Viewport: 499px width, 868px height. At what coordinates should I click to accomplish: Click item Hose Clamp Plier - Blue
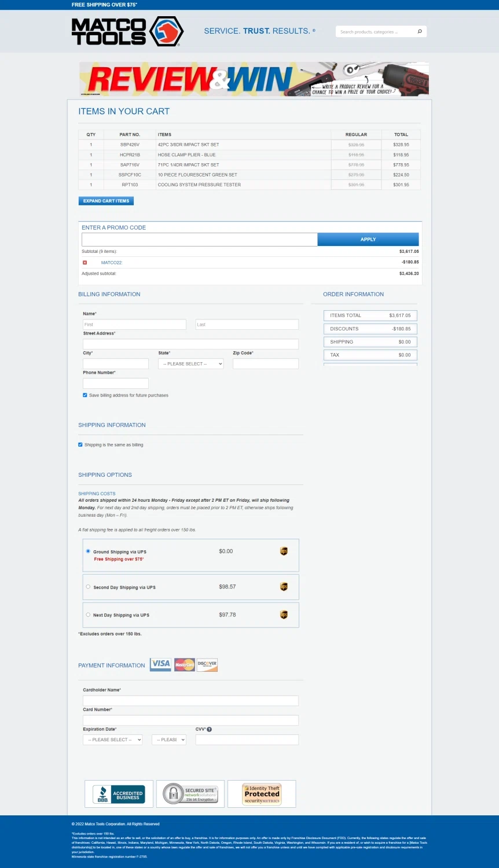coord(186,155)
